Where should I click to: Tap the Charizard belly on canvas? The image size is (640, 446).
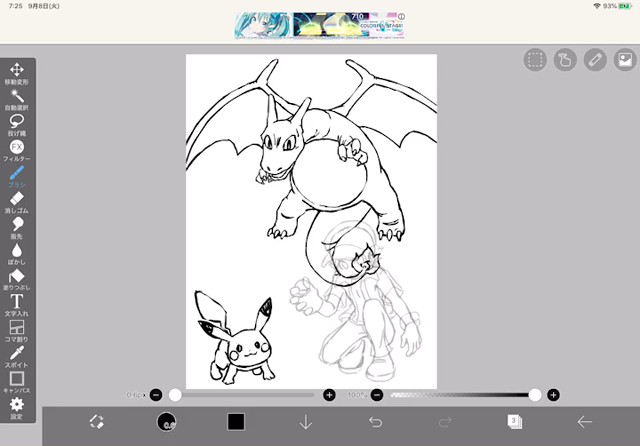pyautogui.click(x=329, y=173)
